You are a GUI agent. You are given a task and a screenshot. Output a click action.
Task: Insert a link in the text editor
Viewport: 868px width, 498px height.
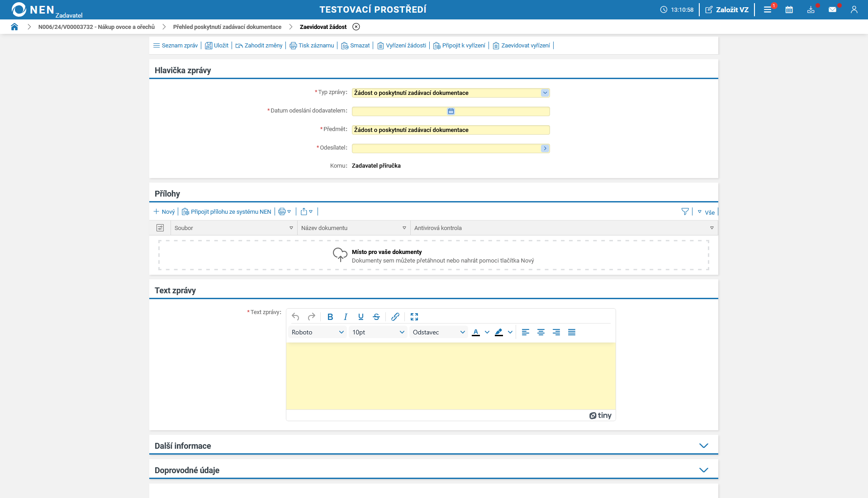click(395, 317)
